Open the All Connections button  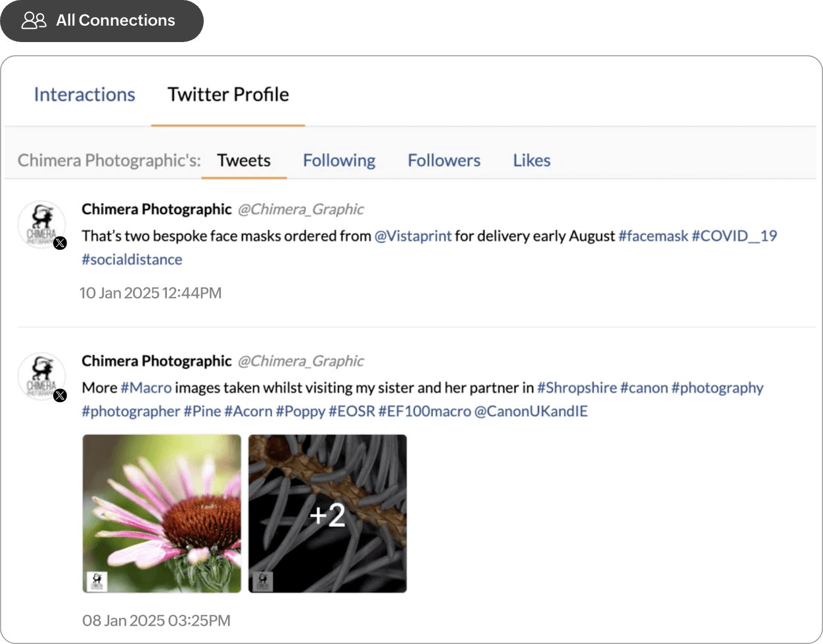101,20
